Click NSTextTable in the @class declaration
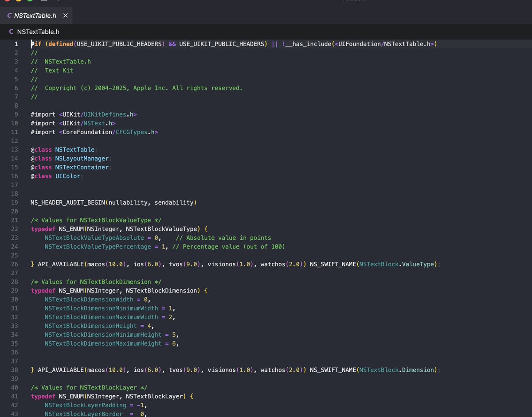Viewport: 532px width, 417px height. point(75,149)
